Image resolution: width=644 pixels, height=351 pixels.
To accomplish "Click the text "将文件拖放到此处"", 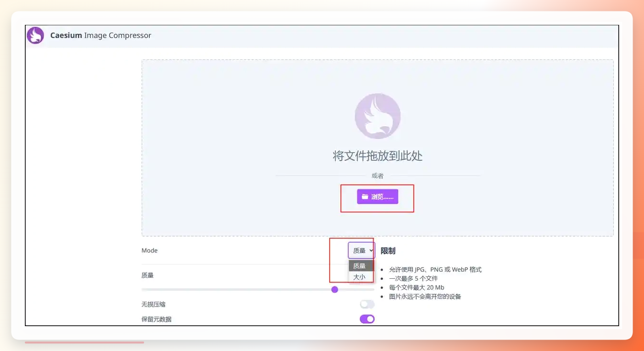I will pyautogui.click(x=378, y=156).
